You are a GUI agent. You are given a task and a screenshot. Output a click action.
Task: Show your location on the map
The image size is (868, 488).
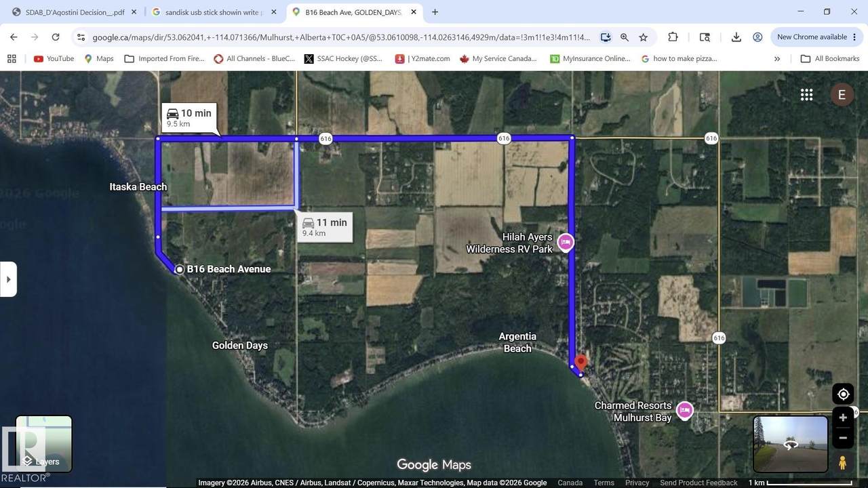tap(843, 394)
